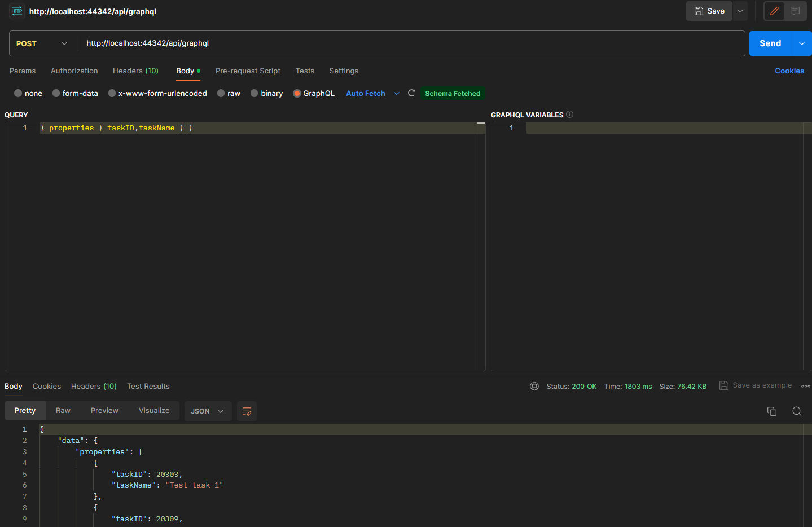812x527 pixels.
Task: Open the comments icon
Action: pos(795,11)
